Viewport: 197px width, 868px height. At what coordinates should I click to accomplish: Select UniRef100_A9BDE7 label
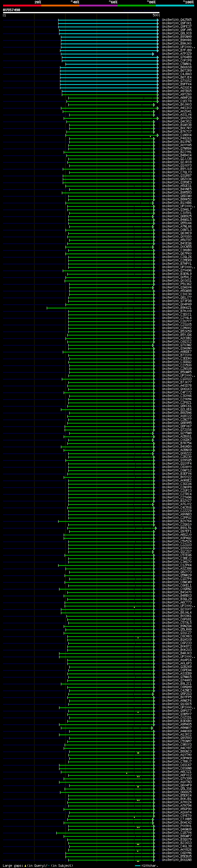point(176,352)
